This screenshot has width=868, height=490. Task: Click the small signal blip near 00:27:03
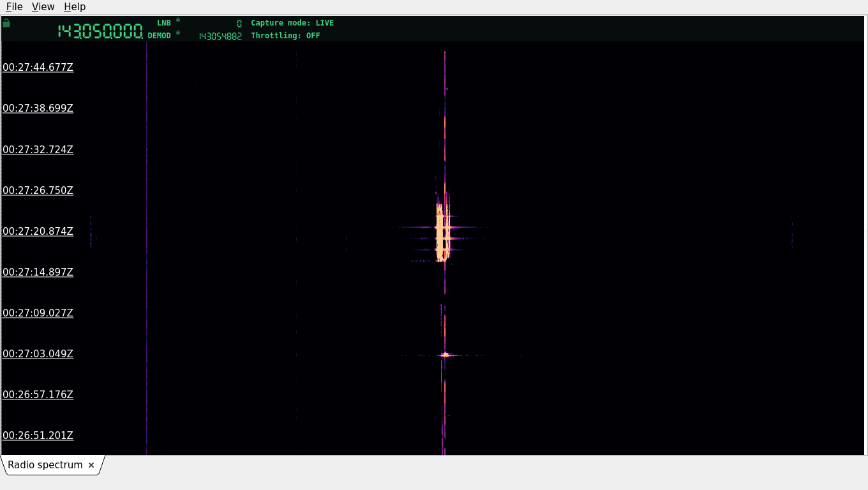point(445,355)
